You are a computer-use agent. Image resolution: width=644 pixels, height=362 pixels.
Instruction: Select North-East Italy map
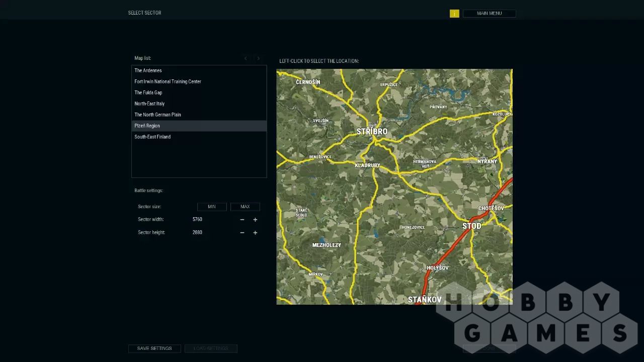point(199,104)
